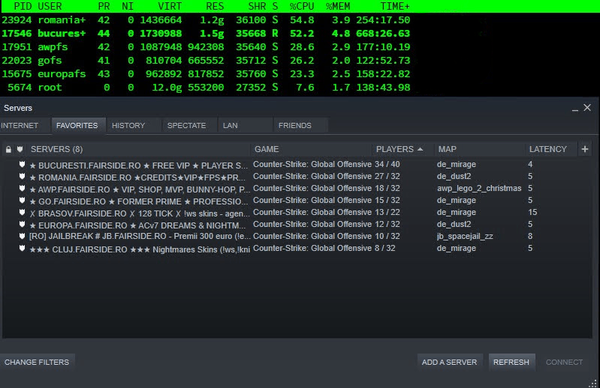Click the CHANGE FILTERS button

(x=37, y=362)
